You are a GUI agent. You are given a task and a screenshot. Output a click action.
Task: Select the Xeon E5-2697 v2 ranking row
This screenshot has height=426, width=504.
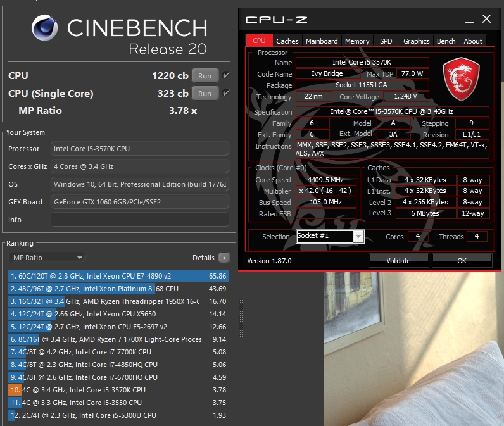click(x=118, y=327)
